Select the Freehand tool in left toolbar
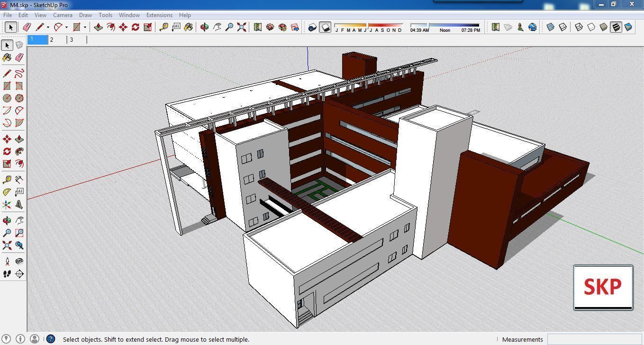This screenshot has height=345, width=644. click(19, 74)
